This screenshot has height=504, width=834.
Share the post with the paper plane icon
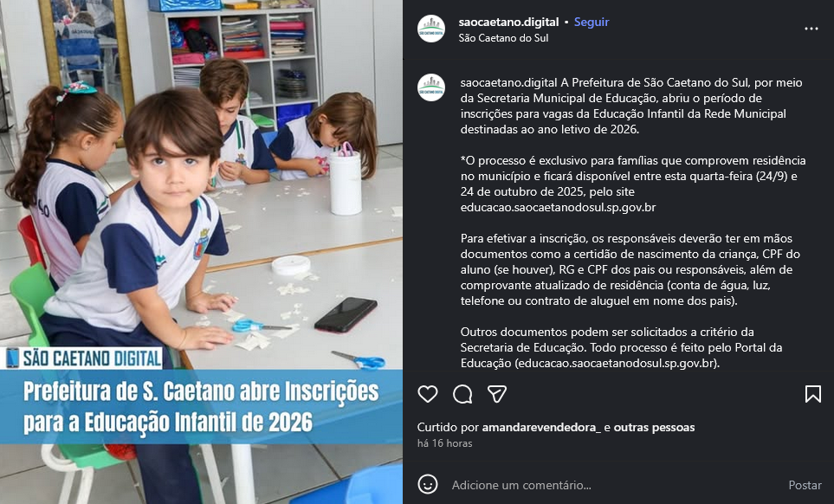tap(497, 394)
